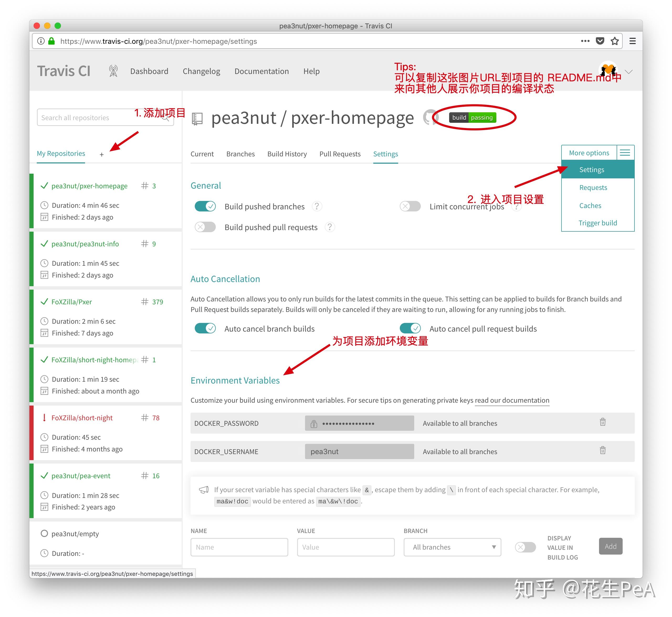Viewport: 672px width, 617px height.
Task: Click the build passing badge
Action: (472, 118)
